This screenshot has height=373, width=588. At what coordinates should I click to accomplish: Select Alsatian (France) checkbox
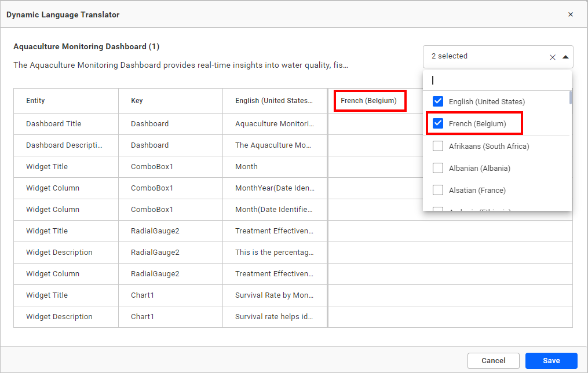click(438, 190)
